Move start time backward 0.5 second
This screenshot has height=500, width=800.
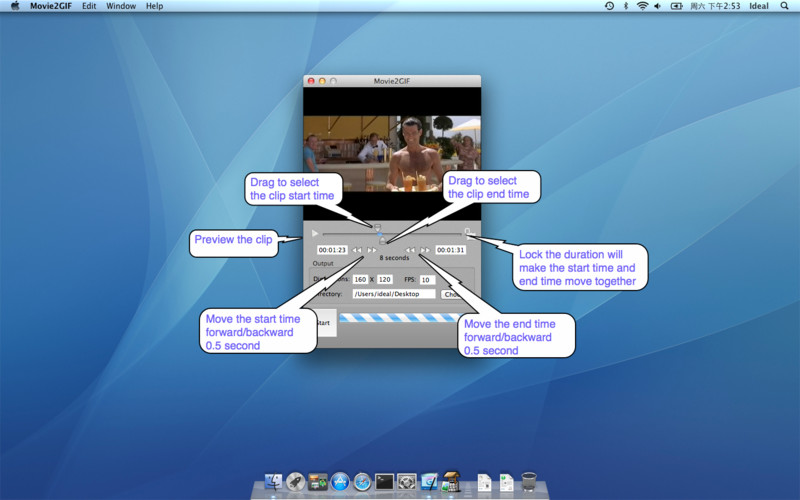357,250
